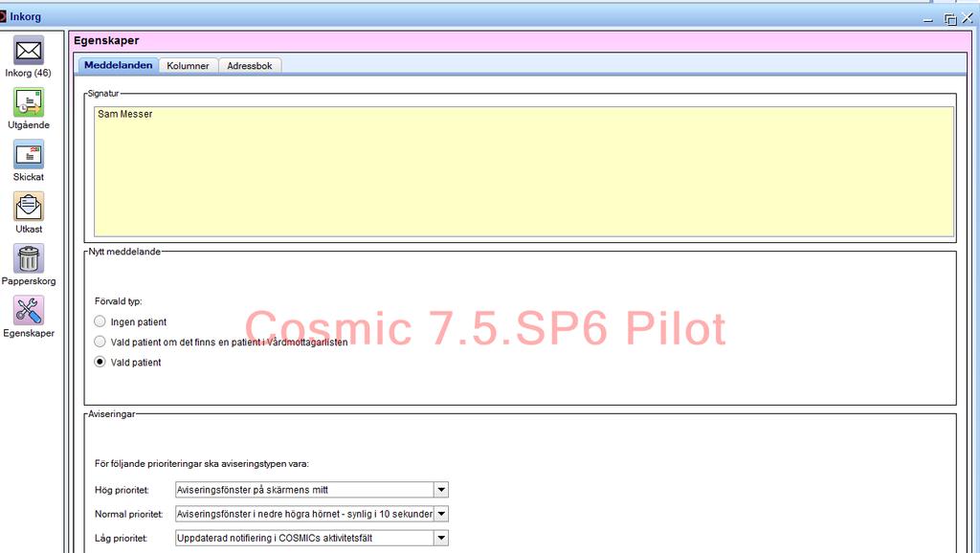Screen dimensions: 980x553
Task: Switch to the Kolumner tab
Action: [189, 66]
